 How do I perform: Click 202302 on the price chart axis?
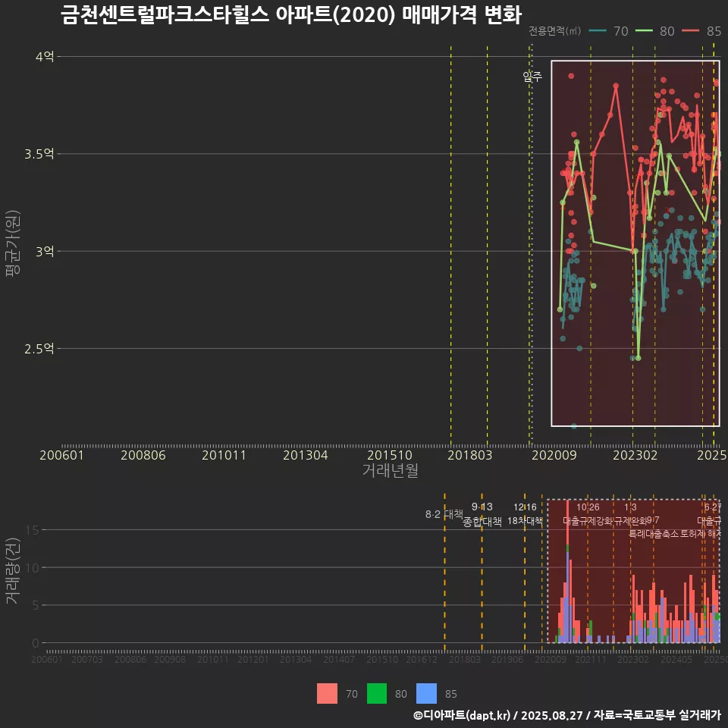[635, 455]
